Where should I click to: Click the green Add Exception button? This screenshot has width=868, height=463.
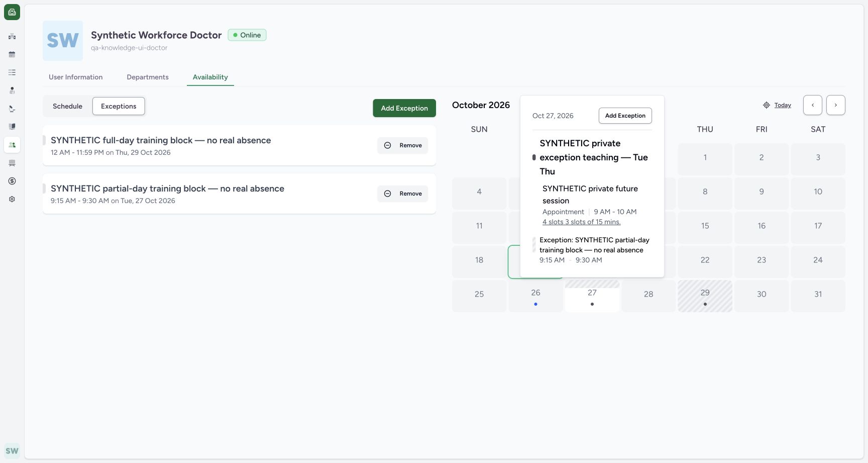click(x=404, y=108)
